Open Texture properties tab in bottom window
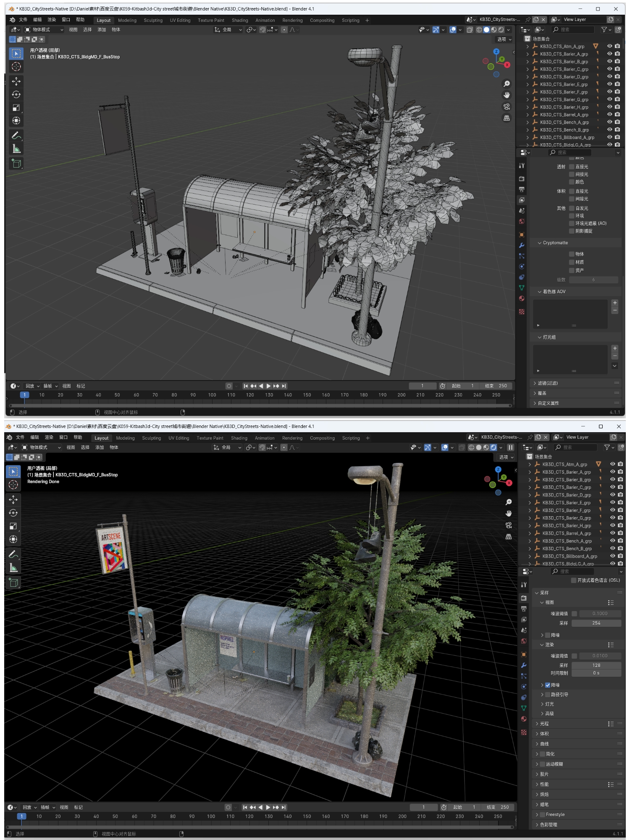The width and height of the screenshot is (630, 840). pyautogui.click(x=524, y=732)
